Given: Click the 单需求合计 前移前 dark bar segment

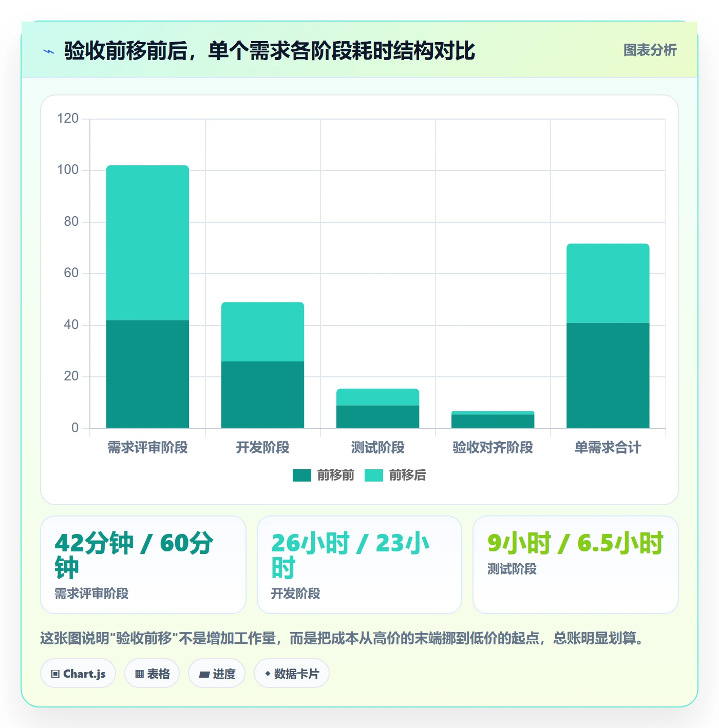Looking at the screenshot, I should point(608,375).
